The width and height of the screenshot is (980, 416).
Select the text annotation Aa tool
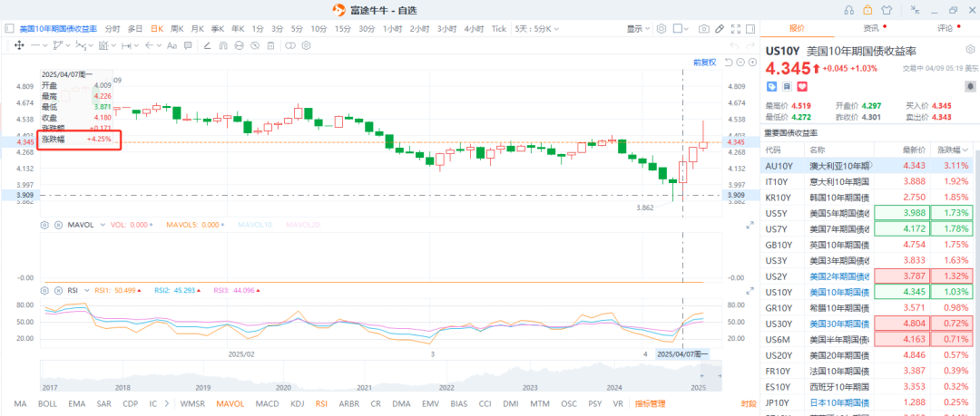171,45
